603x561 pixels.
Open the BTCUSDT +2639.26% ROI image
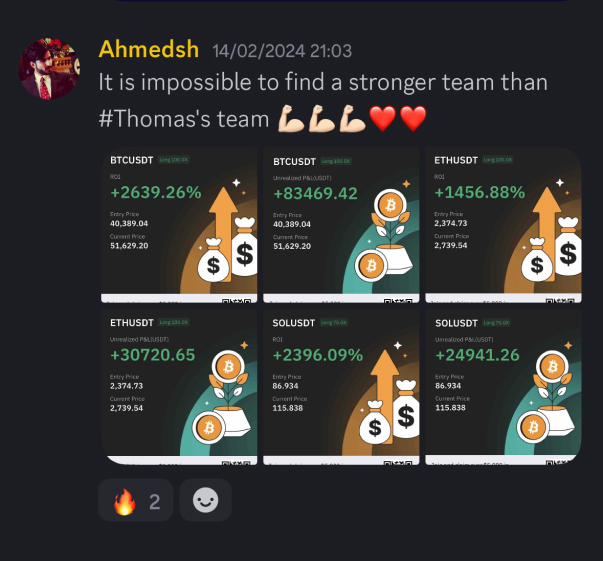click(x=179, y=225)
